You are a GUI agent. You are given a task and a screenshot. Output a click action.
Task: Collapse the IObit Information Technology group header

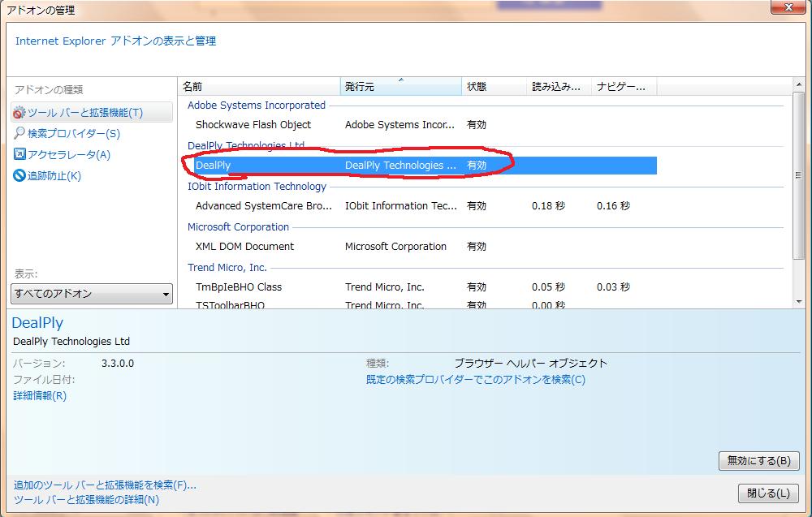point(257,187)
